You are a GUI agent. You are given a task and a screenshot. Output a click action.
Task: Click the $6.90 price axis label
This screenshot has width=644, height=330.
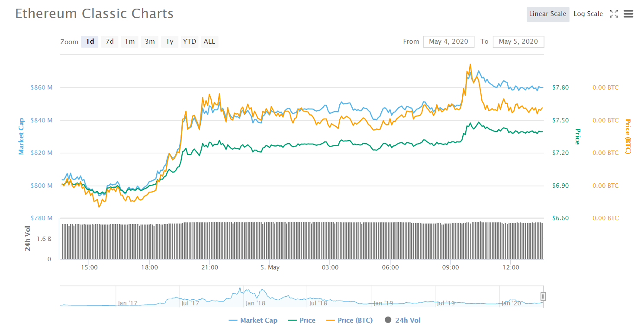561,186
